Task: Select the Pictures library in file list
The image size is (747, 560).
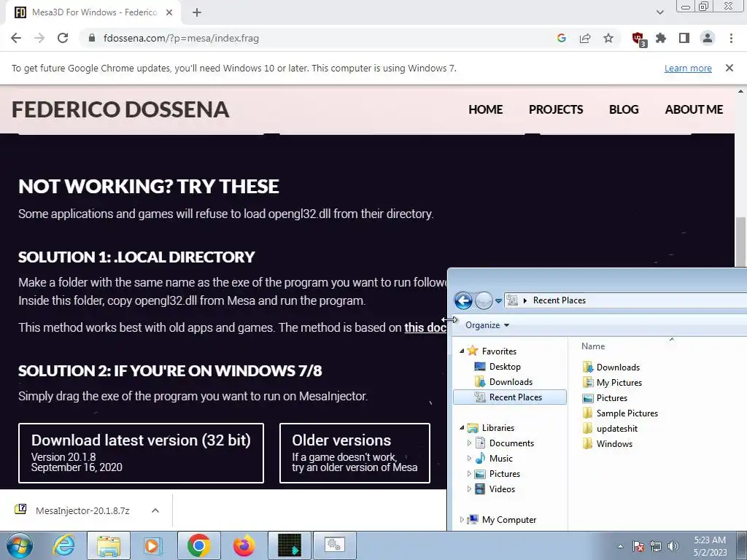Action: pyautogui.click(x=605, y=397)
